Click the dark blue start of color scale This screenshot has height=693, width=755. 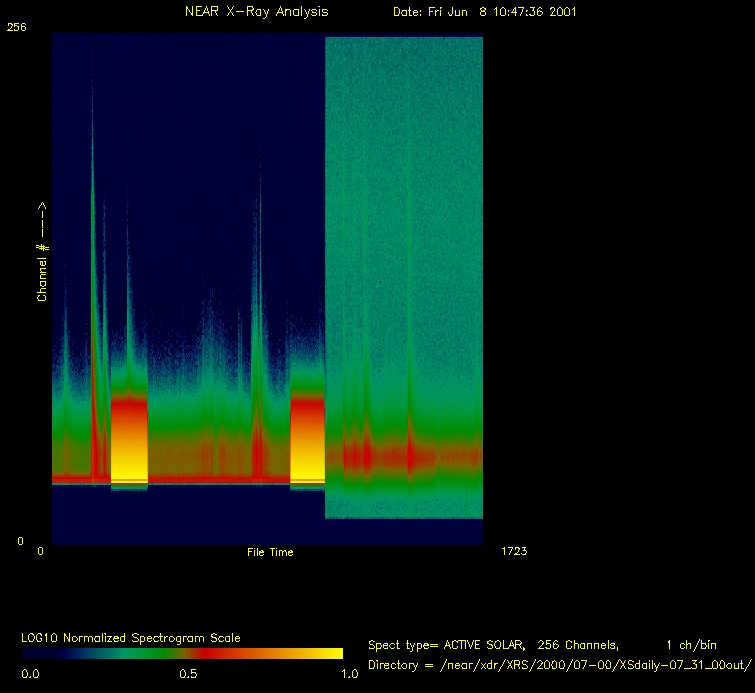pyautogui.click(x=35, y=653)
